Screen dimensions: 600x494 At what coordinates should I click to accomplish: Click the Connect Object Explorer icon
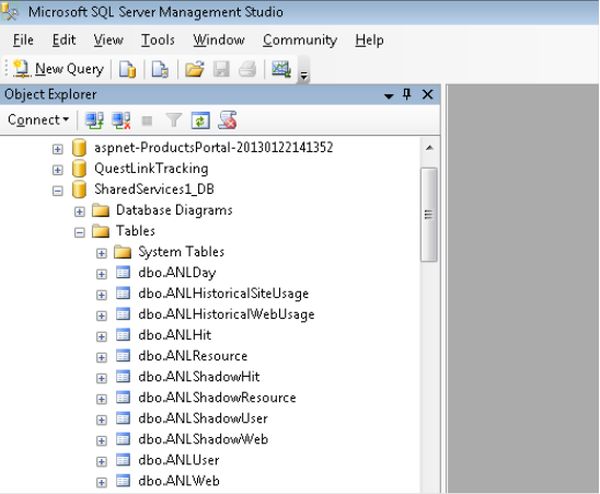94,120
